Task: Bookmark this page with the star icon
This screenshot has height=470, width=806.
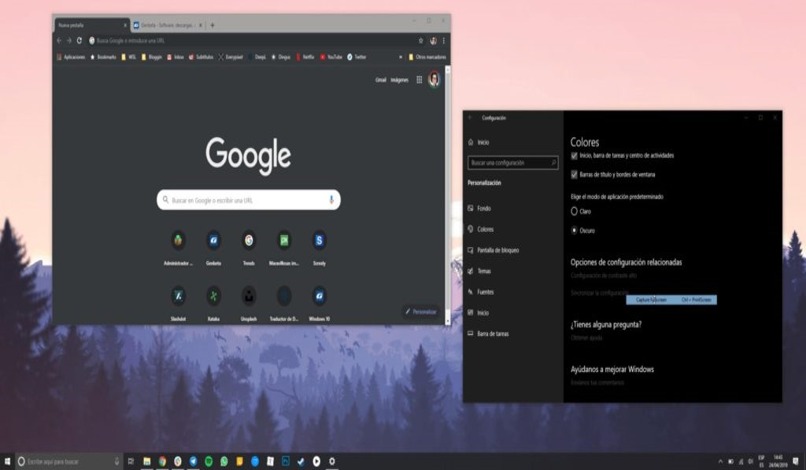Action: 419,40
